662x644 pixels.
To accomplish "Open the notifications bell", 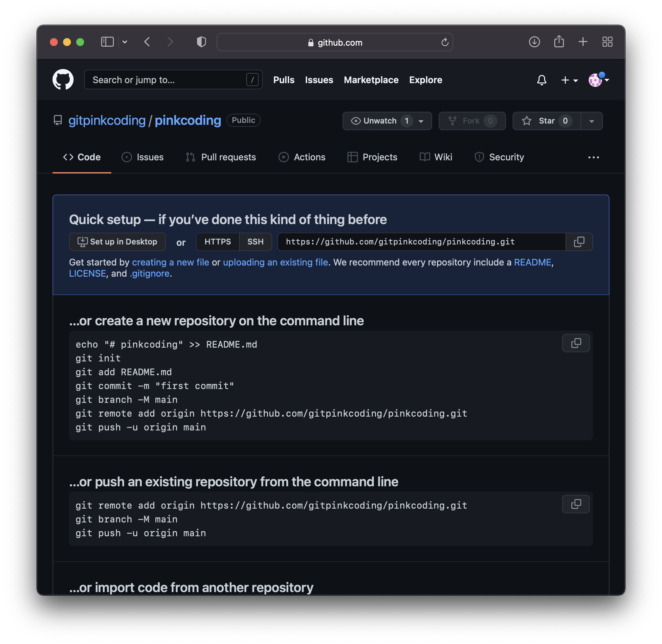I will click(x=541, y=80).
